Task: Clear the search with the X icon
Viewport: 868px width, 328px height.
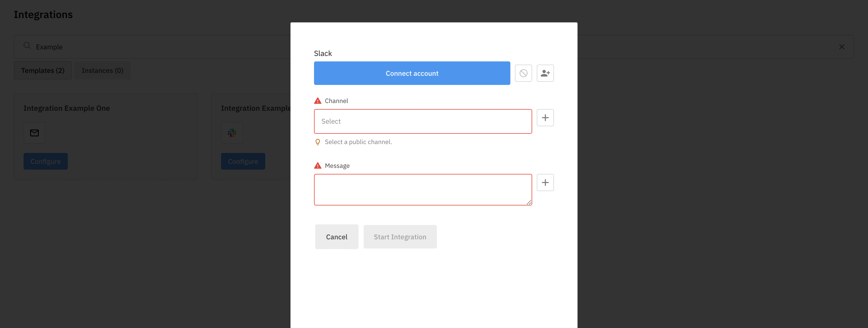Action: point(841,47)
